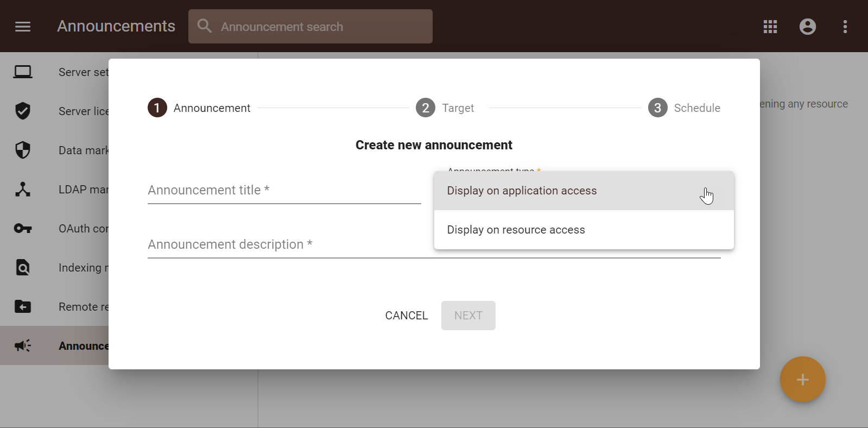868x428 pixels.
Task: Open the vertical three-dot options menu
Action: click(x=845, y=27)
